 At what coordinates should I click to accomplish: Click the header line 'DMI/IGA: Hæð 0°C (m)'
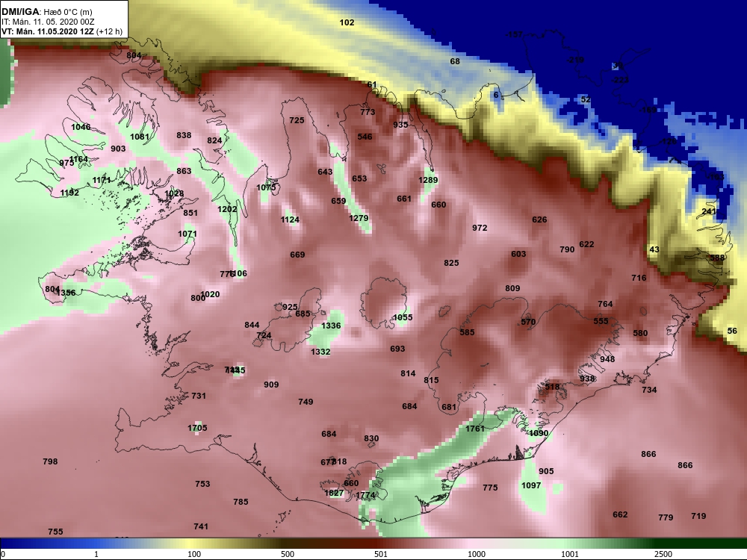tap(46, 11)
